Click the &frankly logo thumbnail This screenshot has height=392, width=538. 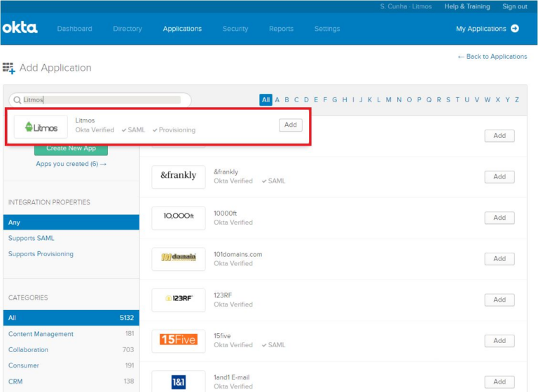[x=179, y=176]
